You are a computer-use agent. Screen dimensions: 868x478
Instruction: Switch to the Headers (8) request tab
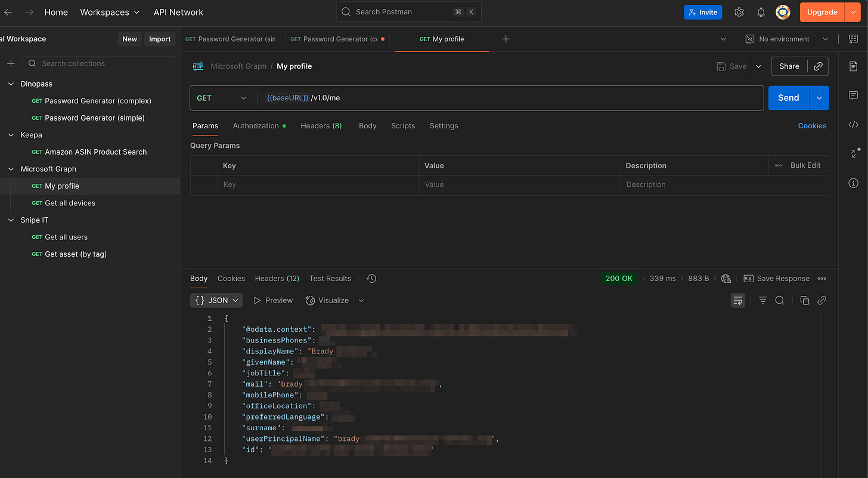321,126
